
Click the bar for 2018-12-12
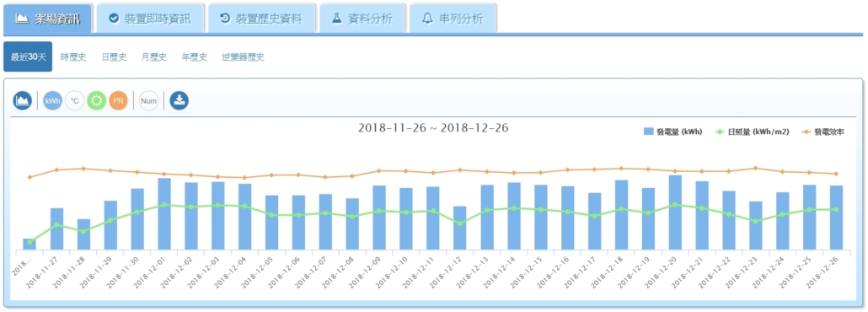(459, 228)
